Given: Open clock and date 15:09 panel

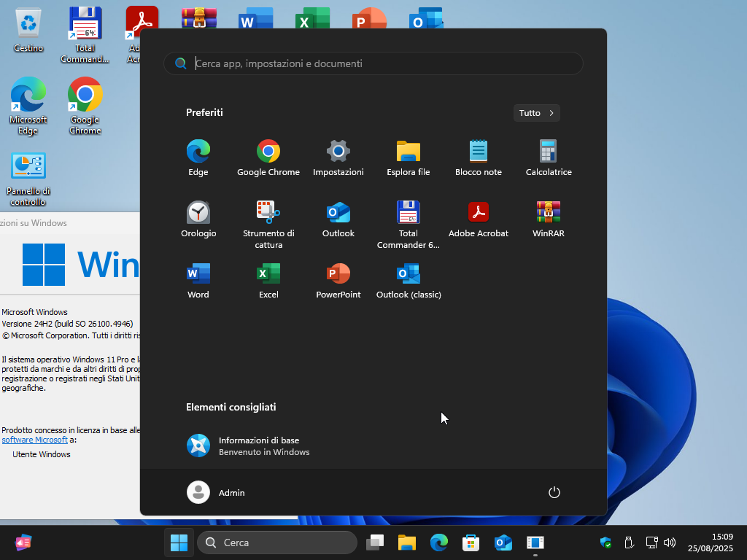Looking at the screenshot, I should tap(711, 542).
